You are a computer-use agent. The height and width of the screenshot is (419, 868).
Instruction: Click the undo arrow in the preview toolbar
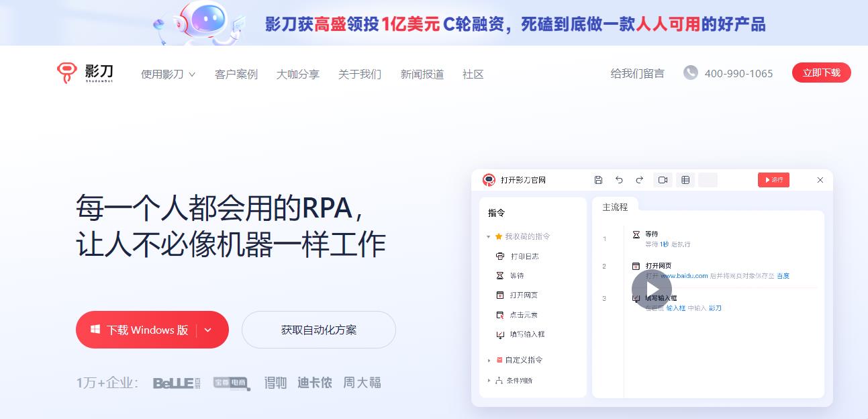tap(619, 180)
